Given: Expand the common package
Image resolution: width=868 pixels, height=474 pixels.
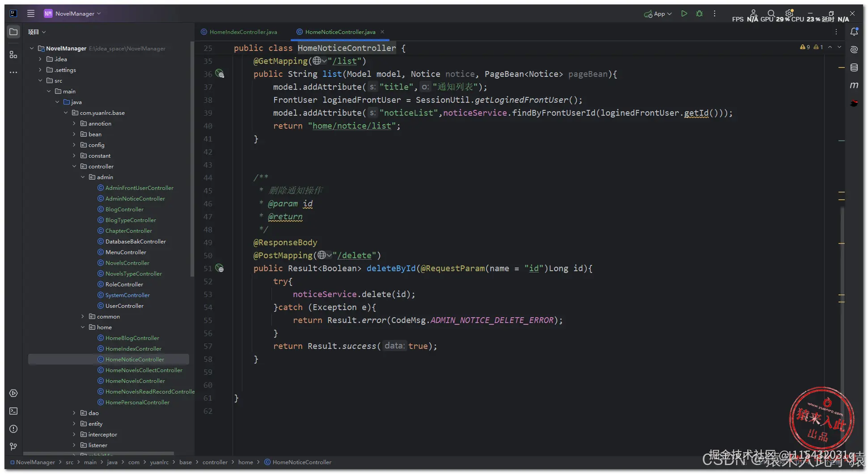Looking at the screenshot, I should (x=83, y=316).
